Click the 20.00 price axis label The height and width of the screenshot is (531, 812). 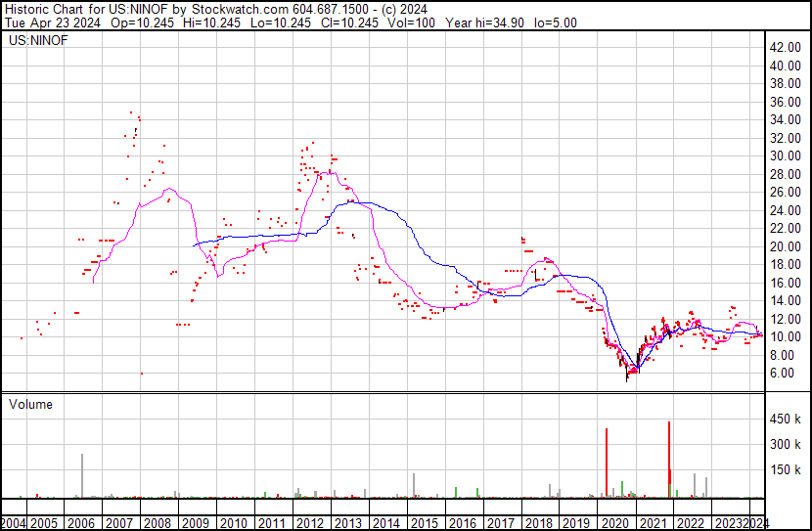(785, 246)
